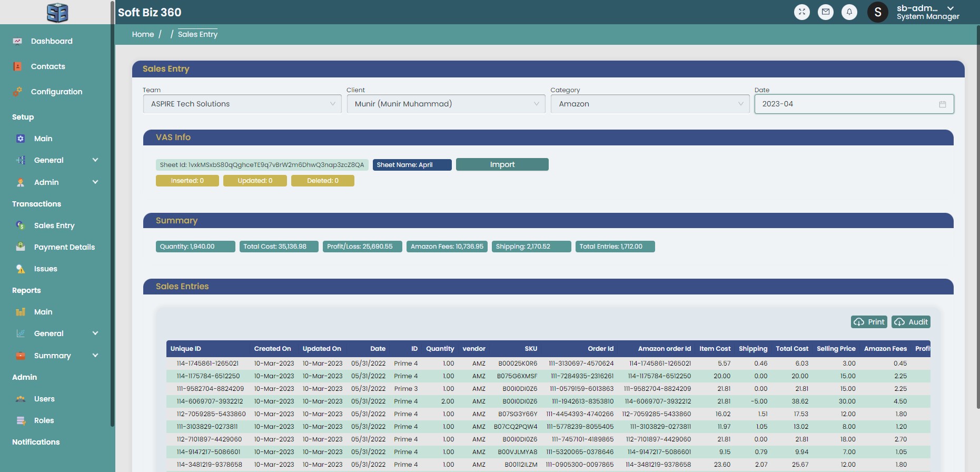Open the notification bell icon

click(x=849, y=12)
